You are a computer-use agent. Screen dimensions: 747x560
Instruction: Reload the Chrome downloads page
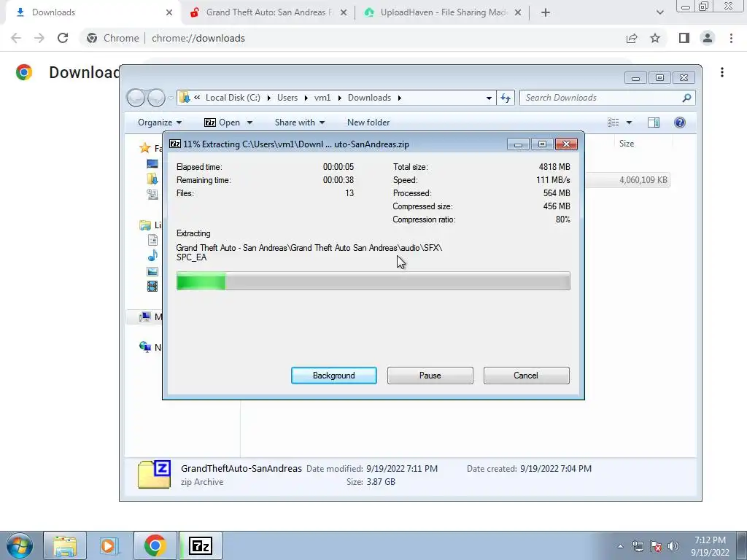63,38
